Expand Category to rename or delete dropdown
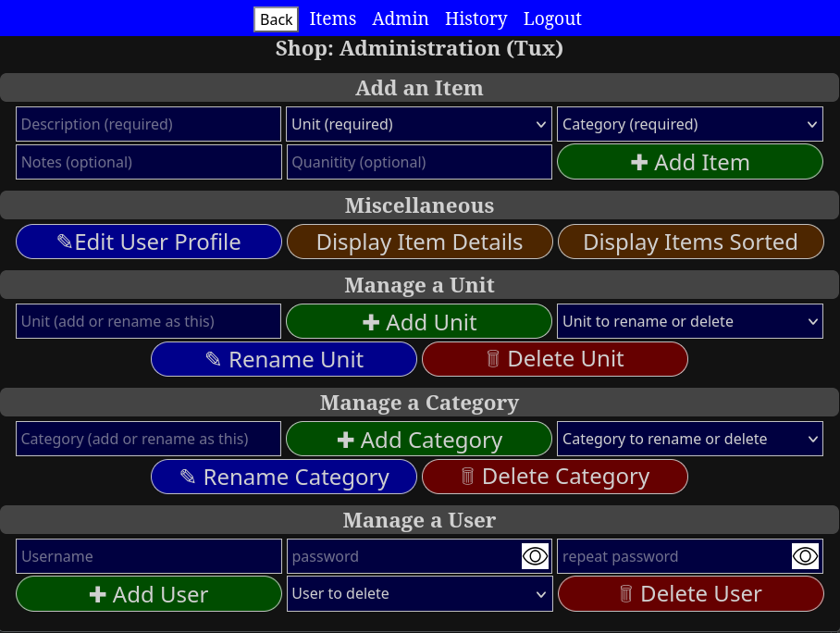The height and width of the screenshot is (633, 840). point(690,439)
